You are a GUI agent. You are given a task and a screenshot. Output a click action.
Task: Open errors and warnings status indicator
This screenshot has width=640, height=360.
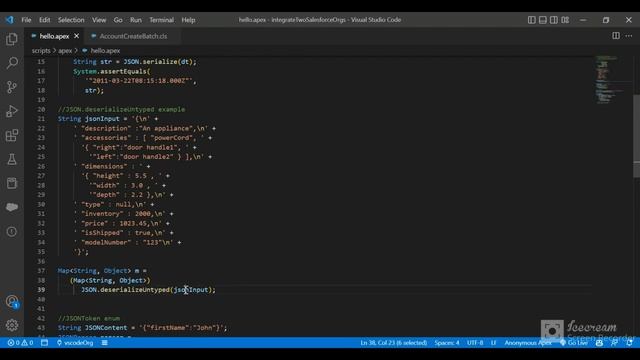[x=20, y=343]
